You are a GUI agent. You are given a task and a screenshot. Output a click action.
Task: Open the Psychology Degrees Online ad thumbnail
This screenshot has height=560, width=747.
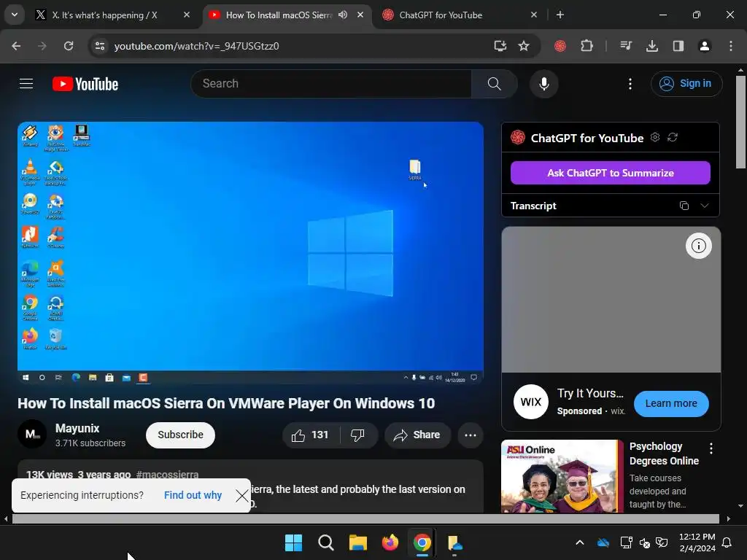[x=562, y=476]
